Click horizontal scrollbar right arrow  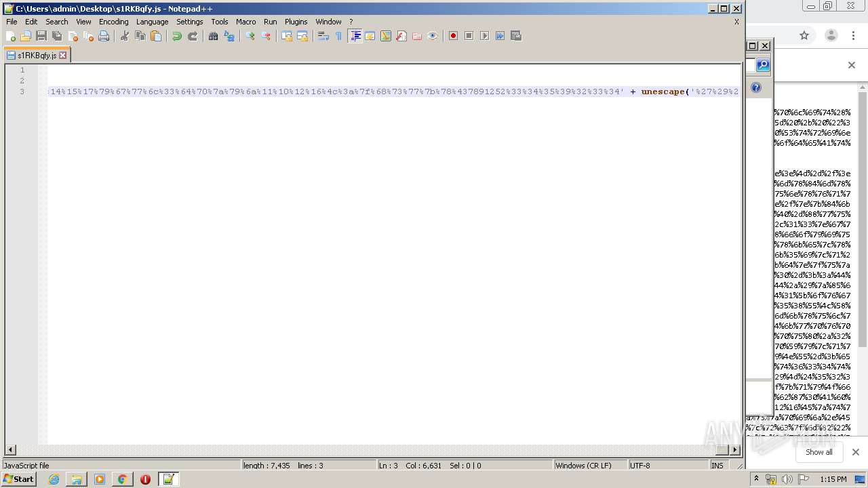point(735,449)
